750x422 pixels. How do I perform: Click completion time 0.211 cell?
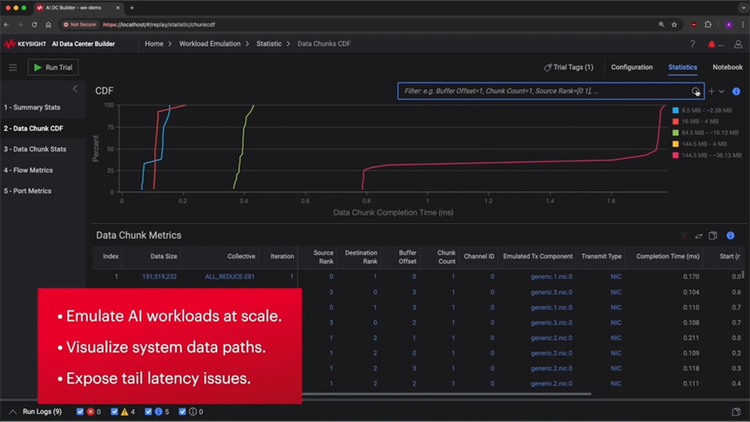pyautogui.click(x=691, y=338)
